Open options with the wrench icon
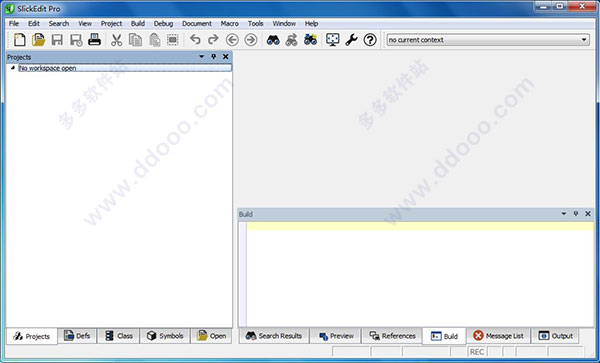 pos(351,40)
